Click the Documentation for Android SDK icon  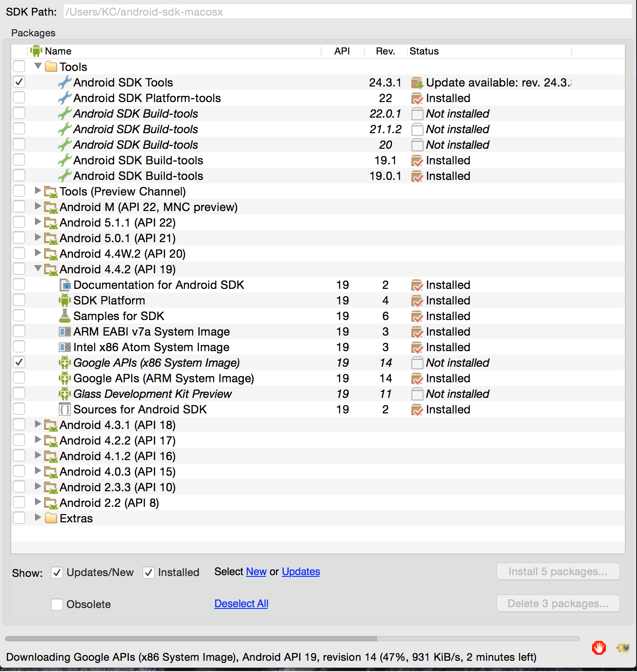tap(65, 285)
